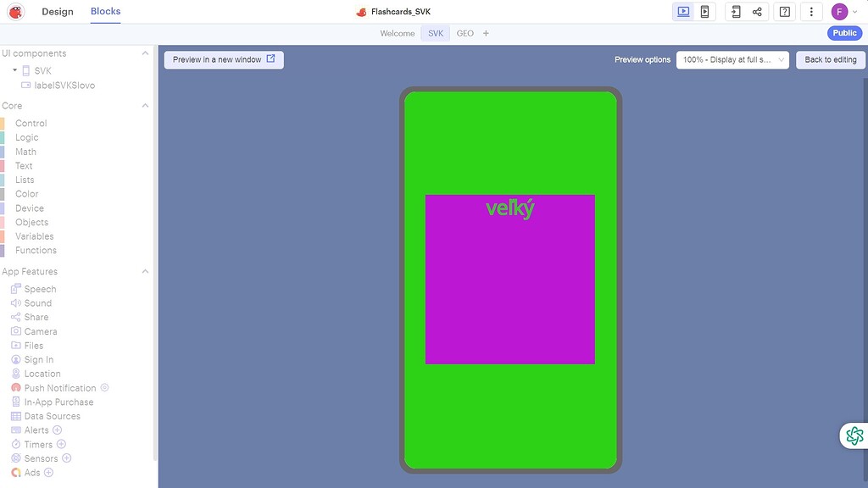Switch to the Design tab
The image size is (868, 488).
point(57,12)
